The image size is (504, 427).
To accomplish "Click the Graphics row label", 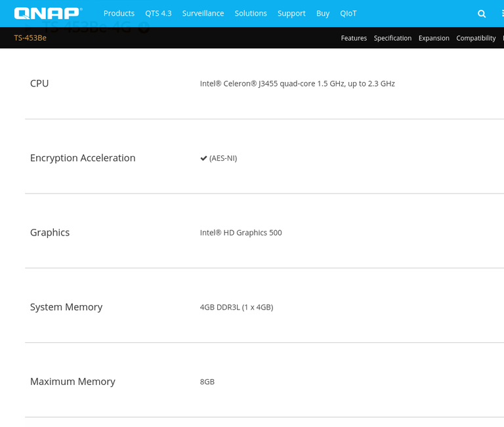I will [x=50, y=233].
